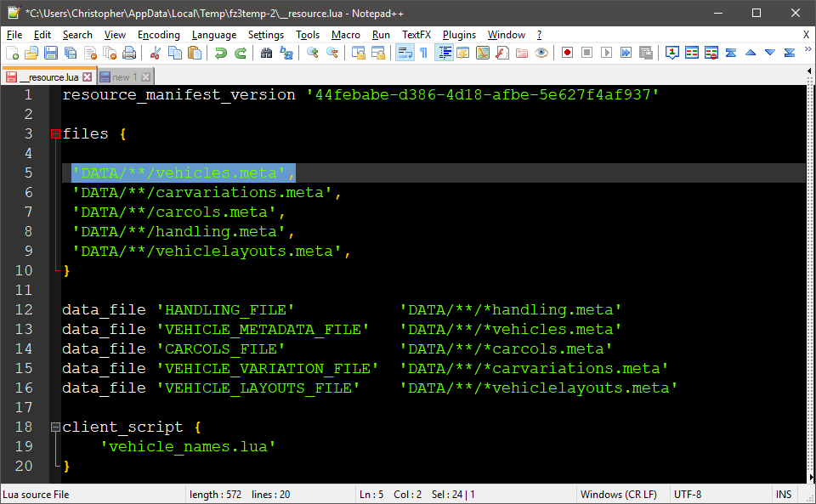
Task: Toggle synchronize vertical scrolling
Action: point(358,53)
